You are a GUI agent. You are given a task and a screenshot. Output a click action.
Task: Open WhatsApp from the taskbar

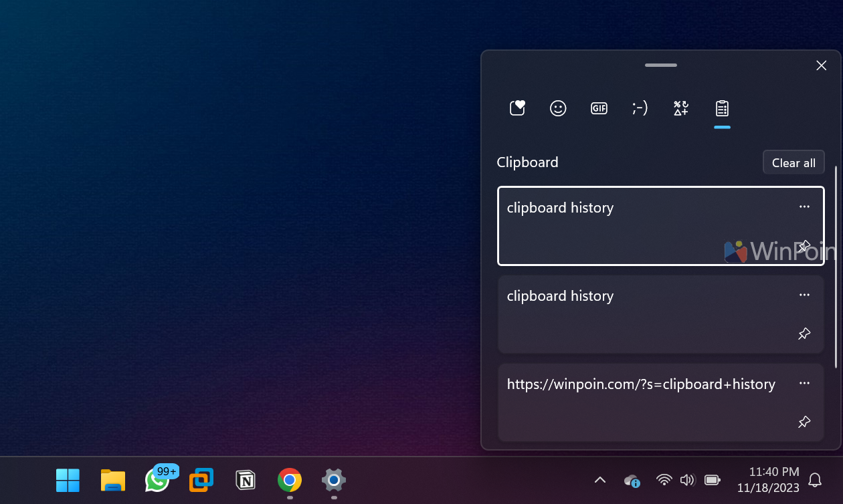click(157, 480)
